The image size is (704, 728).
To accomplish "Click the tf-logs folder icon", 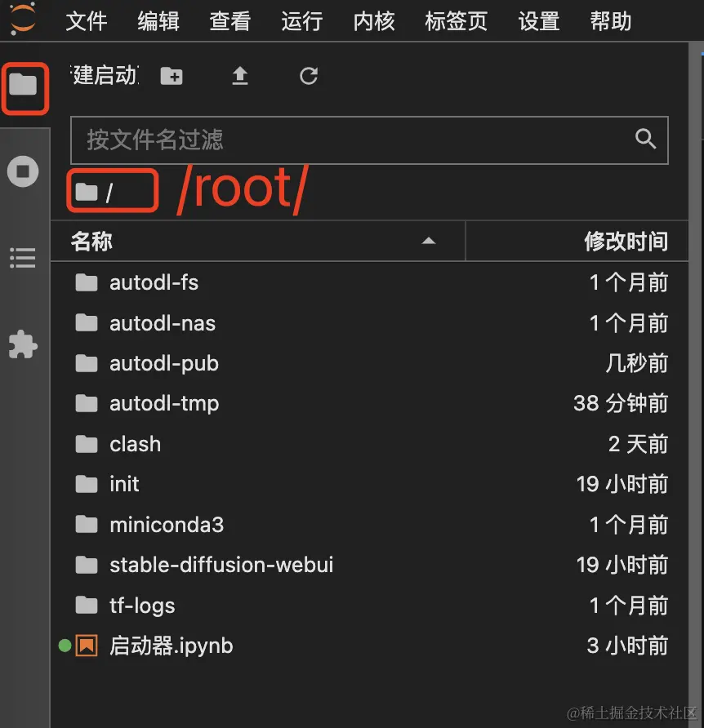I will tap(87, 605).
